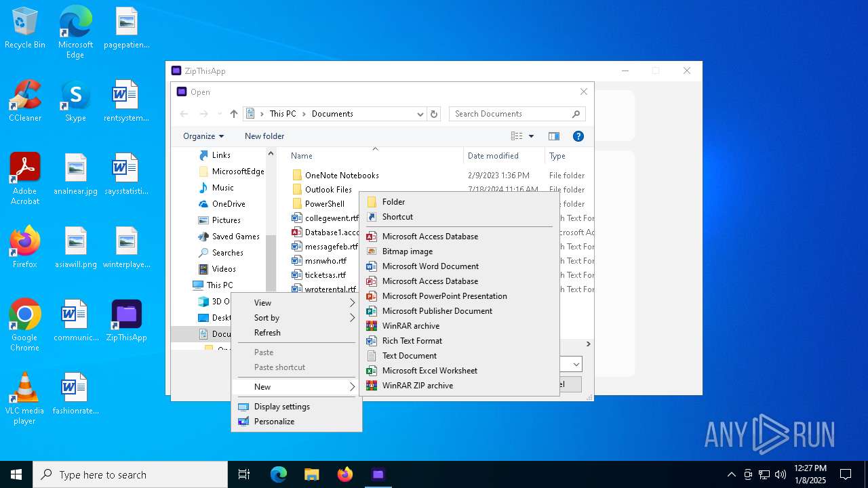Click the New folder button
The height and width of the screenshot is (488, 868).
click(x=264, y=136)
